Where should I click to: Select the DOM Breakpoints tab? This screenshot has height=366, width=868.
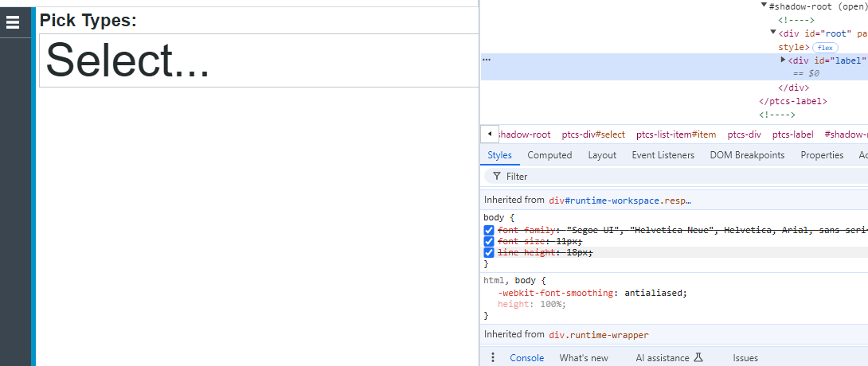pyautogui.click(x=747, y=155)
